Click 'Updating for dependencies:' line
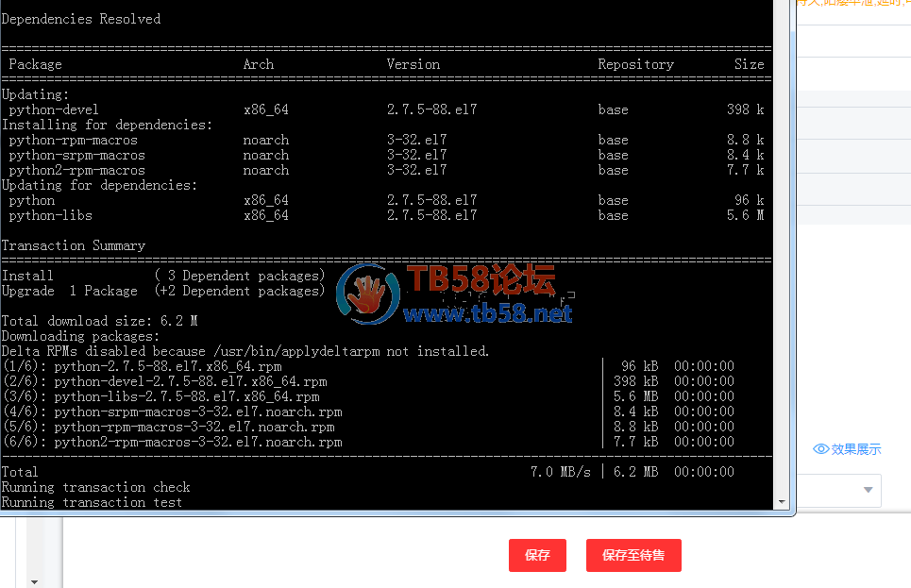 click(x=99, y=185)
